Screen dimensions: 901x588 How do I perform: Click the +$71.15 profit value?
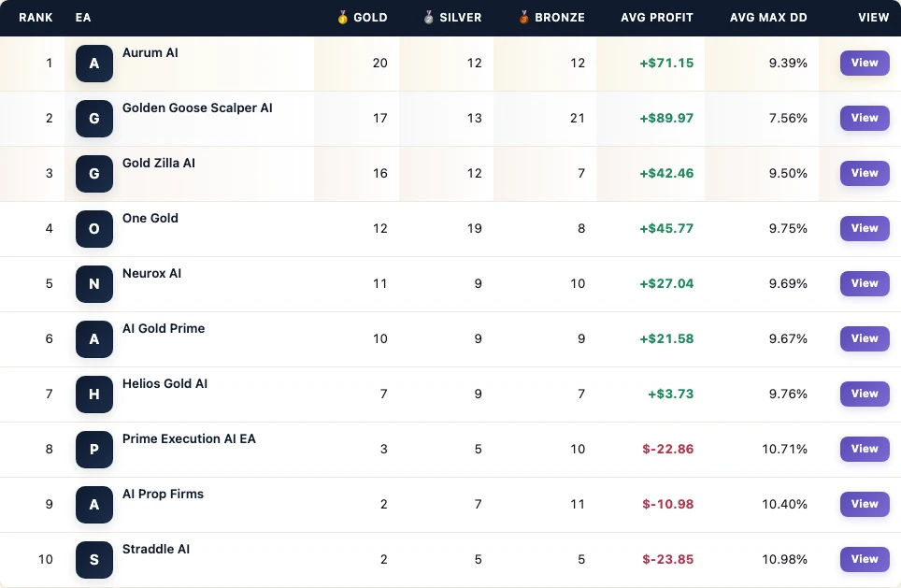666,64
